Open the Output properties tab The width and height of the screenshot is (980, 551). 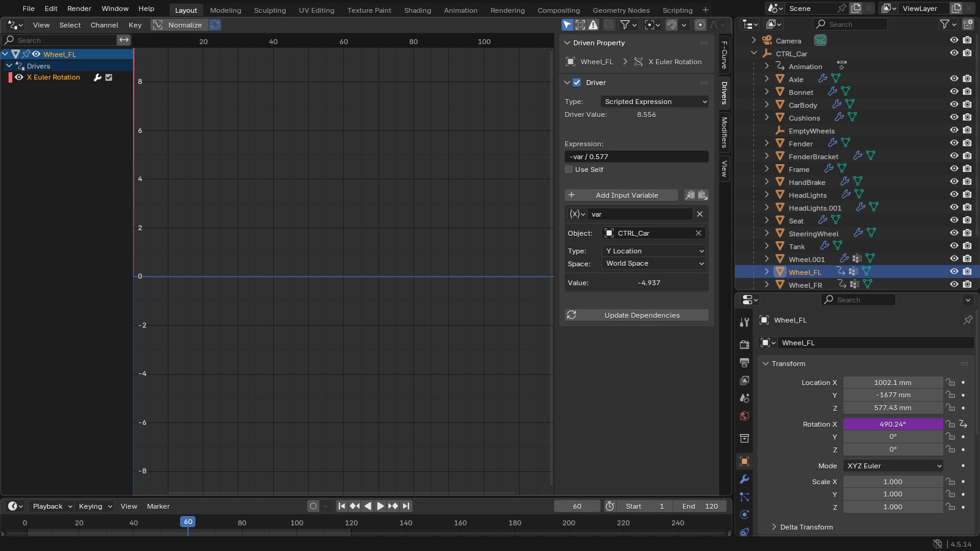tap(744, 362)
